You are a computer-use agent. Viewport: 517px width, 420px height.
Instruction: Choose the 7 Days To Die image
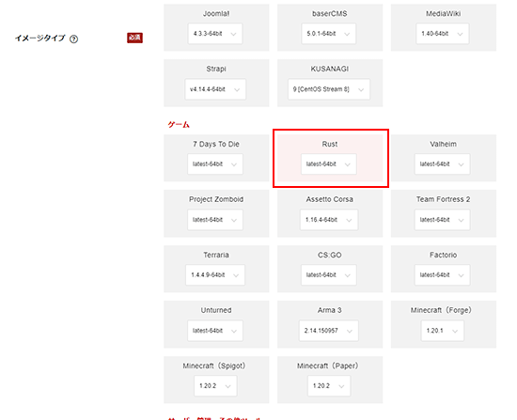(x=216, y=158)
